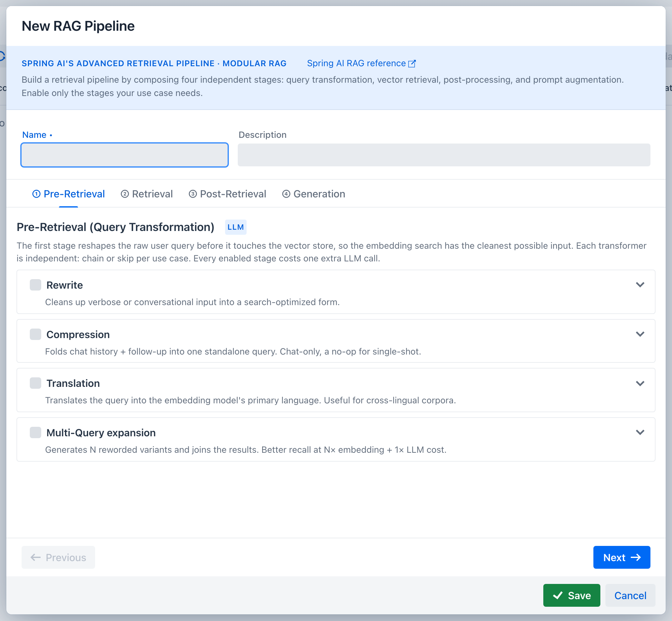Click the 'Translation' label text
Viewport: 672px width, 621px height.
[73, 383]
